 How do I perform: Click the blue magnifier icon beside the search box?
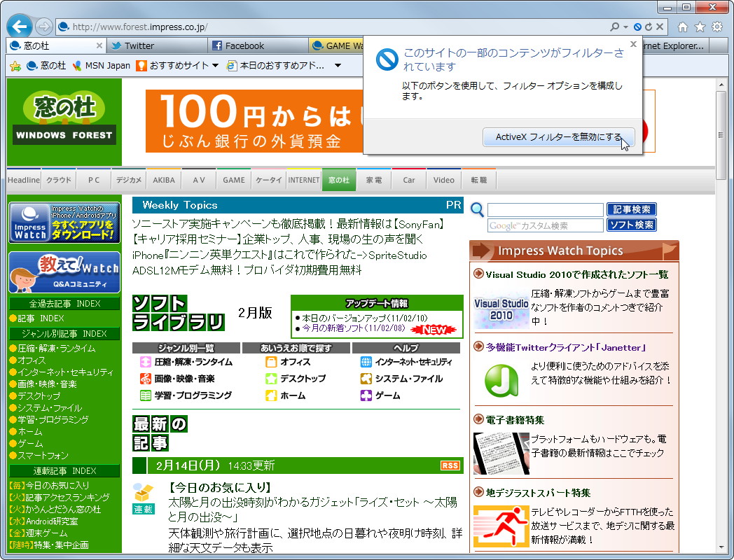click(x=476, y=210)
